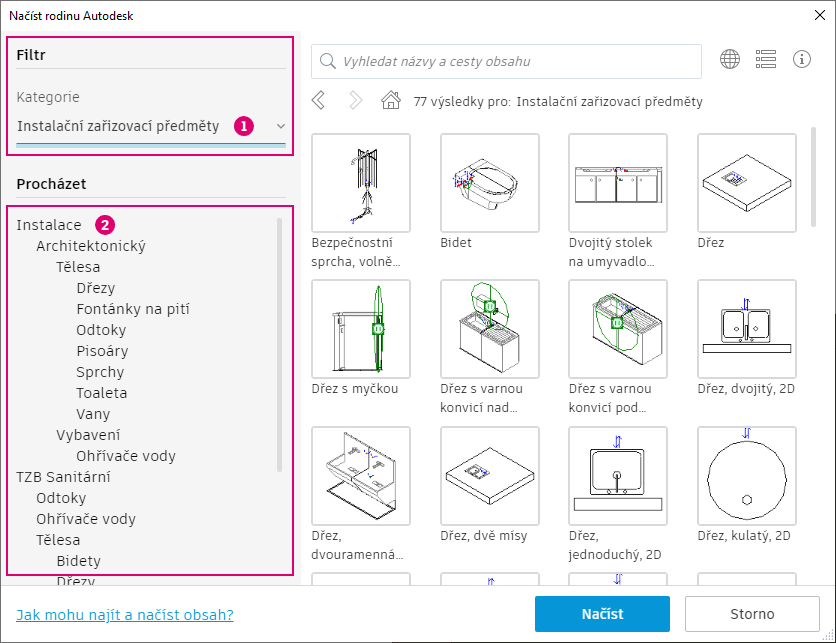Select the Dřez, dvouramenná thumbnail

tap(361, 476)
